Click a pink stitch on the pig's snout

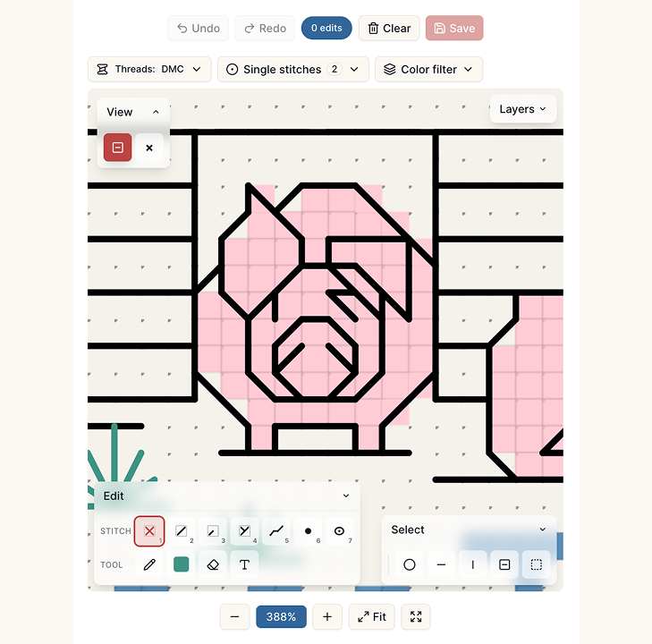point(315,360)
